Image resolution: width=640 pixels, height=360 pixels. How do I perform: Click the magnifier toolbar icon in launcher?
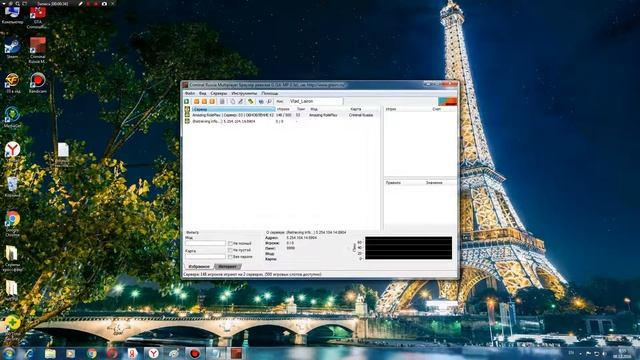[269, 101]
